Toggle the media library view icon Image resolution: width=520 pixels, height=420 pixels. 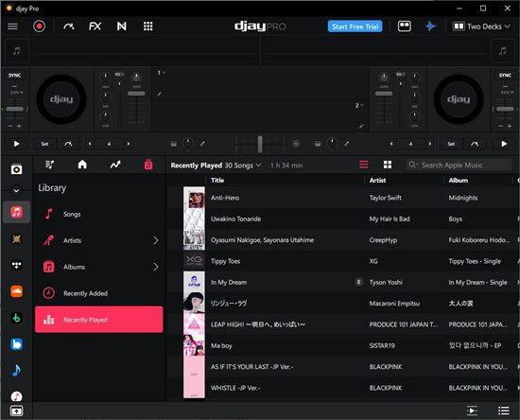405,26
